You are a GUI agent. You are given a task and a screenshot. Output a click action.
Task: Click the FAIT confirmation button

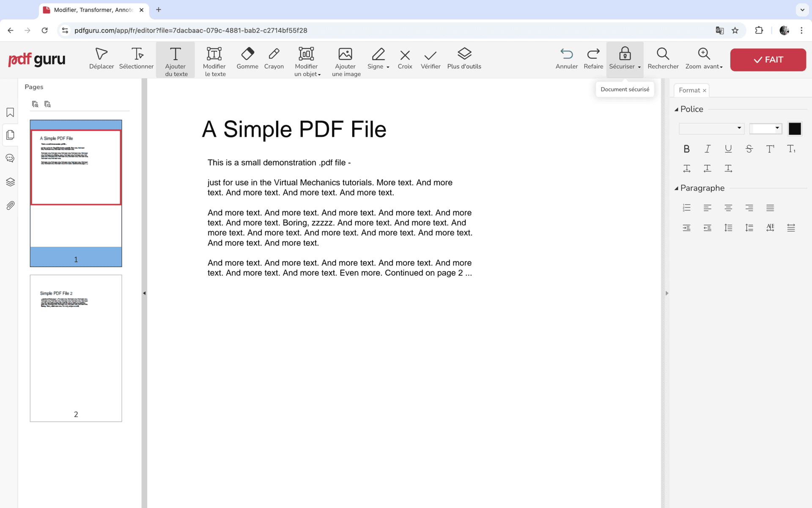[768, 60]
